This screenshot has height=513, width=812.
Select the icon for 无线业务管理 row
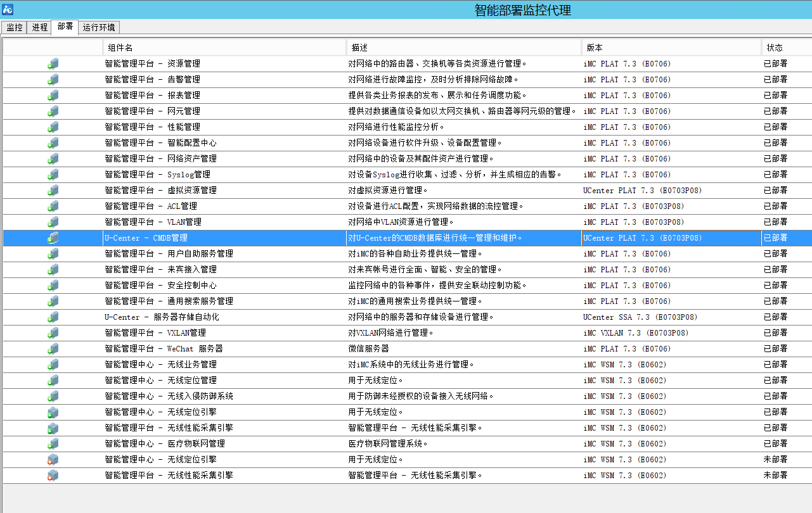pos(53,364)
